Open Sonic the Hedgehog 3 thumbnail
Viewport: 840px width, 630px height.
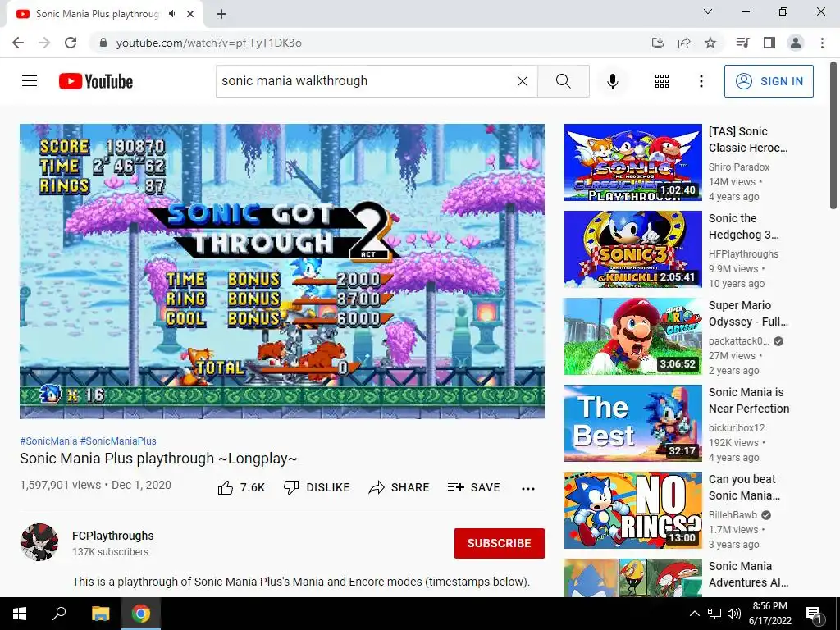pos(633,249)
